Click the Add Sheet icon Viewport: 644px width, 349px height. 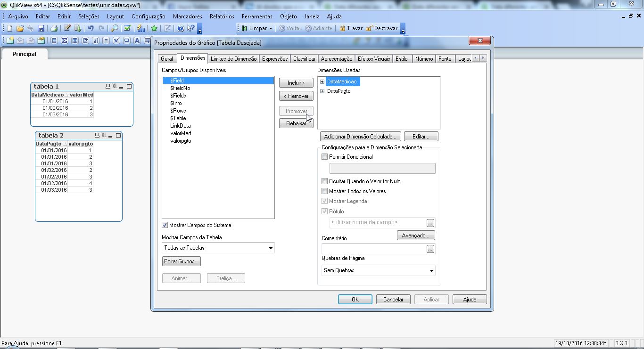tap(9, 41)
